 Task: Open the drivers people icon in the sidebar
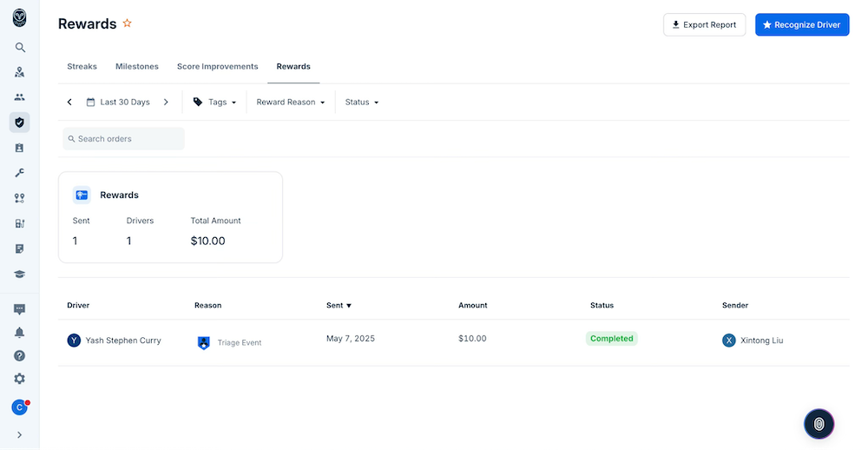click(20, 97)
